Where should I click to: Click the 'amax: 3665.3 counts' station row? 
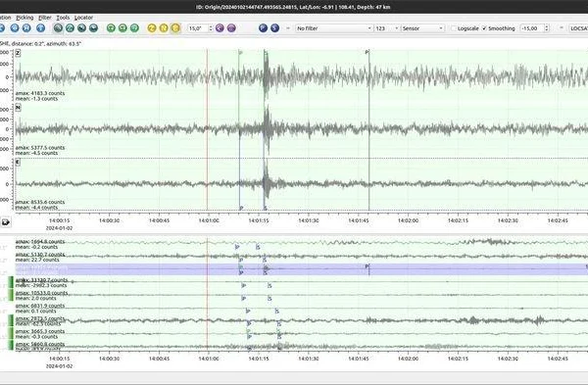click(302, 334)
